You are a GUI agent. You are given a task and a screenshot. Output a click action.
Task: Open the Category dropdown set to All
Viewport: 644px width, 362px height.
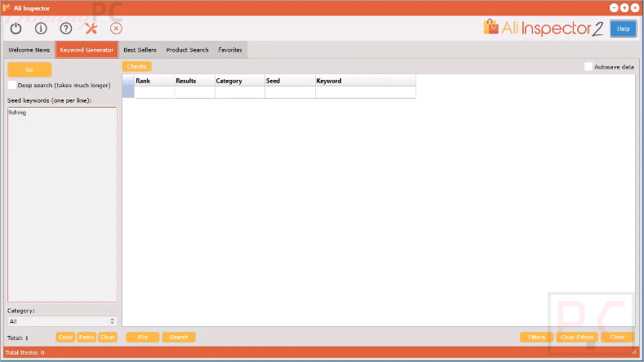(x=62, y=321)
